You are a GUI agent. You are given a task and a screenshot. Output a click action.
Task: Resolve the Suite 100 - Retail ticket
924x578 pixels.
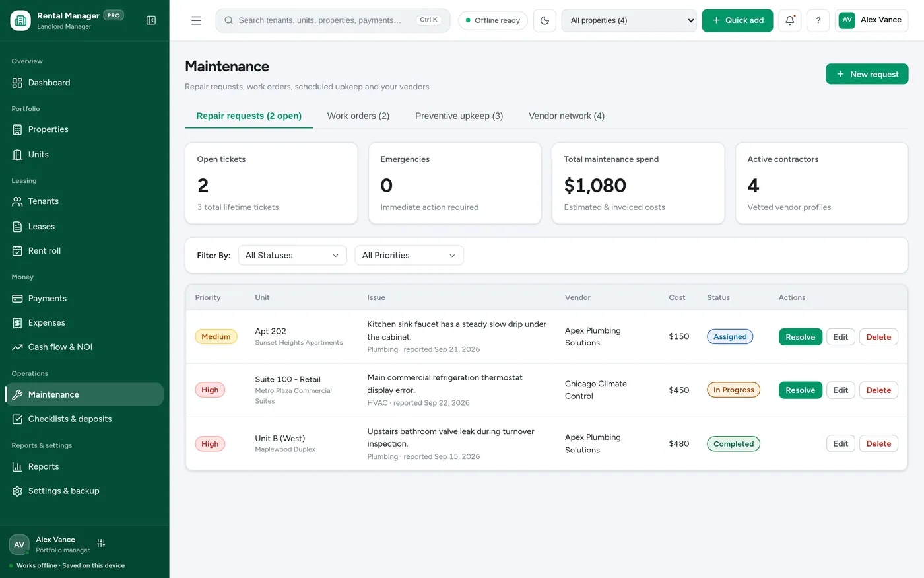[801, 390]
